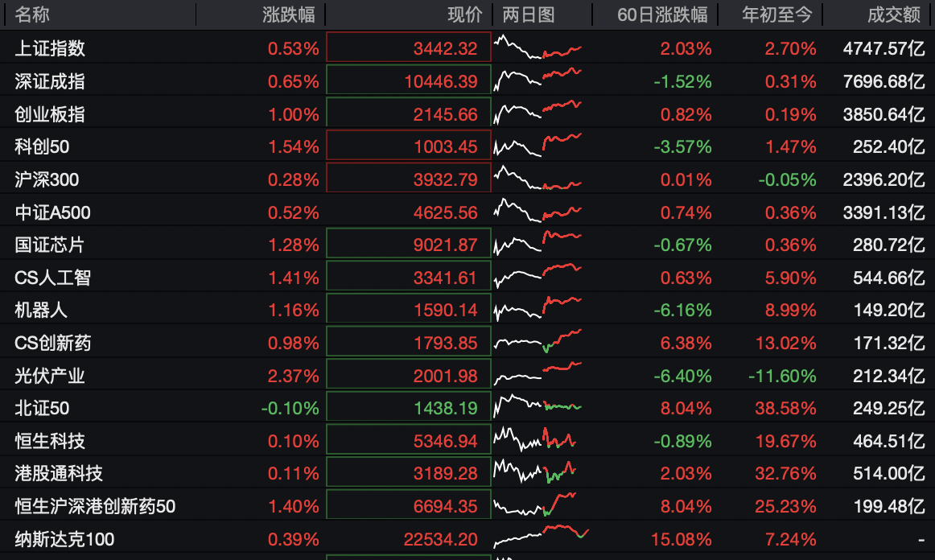The width and height of the screenshot is (935, 560).
Task: Open the 北证50 two-day sparkline chart
Action: click(x=538, y=407)
